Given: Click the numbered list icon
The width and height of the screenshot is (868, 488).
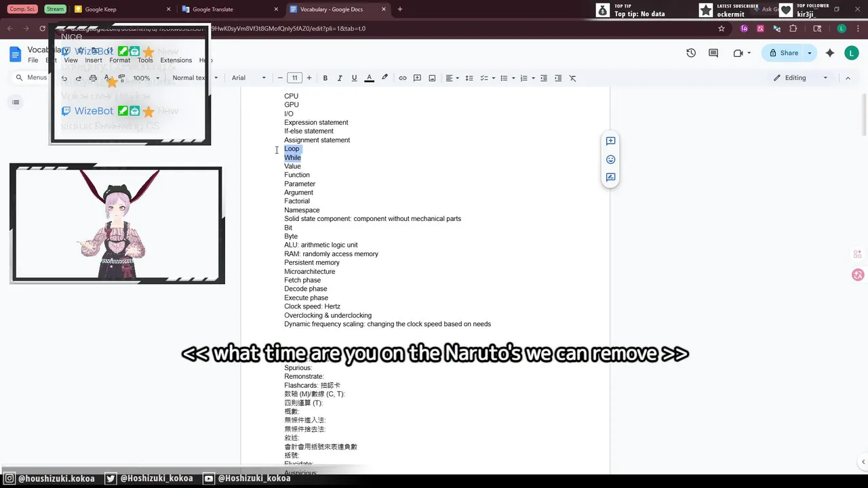Looking at the screenshot, I should (x=524, y=78).
